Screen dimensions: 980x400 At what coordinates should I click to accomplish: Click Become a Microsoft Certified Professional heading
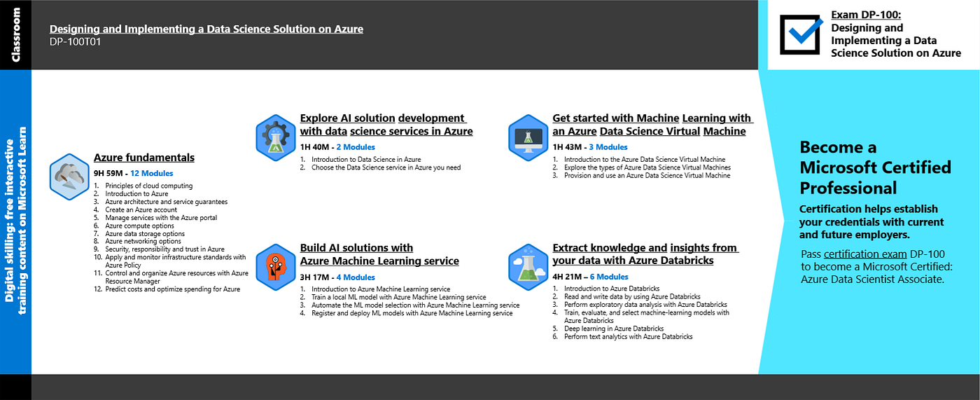click(875, 167)
